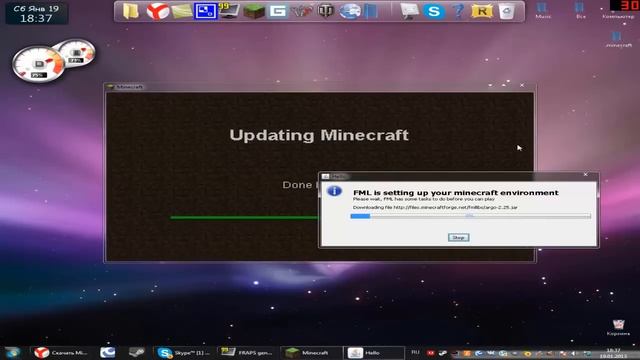The width and height of the screenshot is (640, 360).
Task: Open the Все desktop shortcut
Action: (580, 11)
